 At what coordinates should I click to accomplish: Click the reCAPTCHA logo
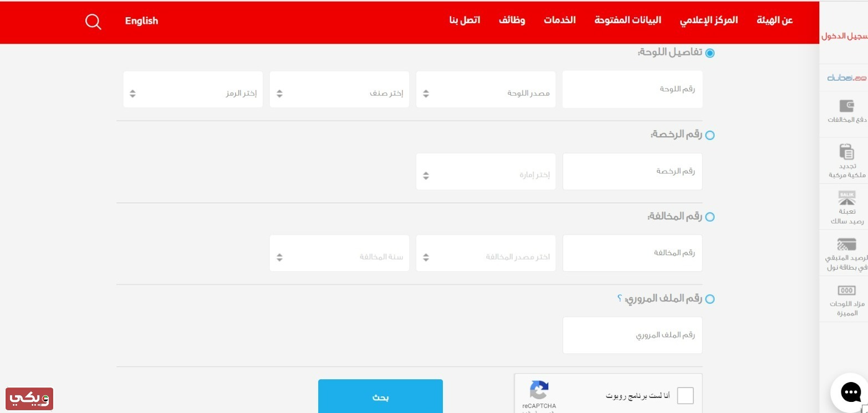click(539, 390)
